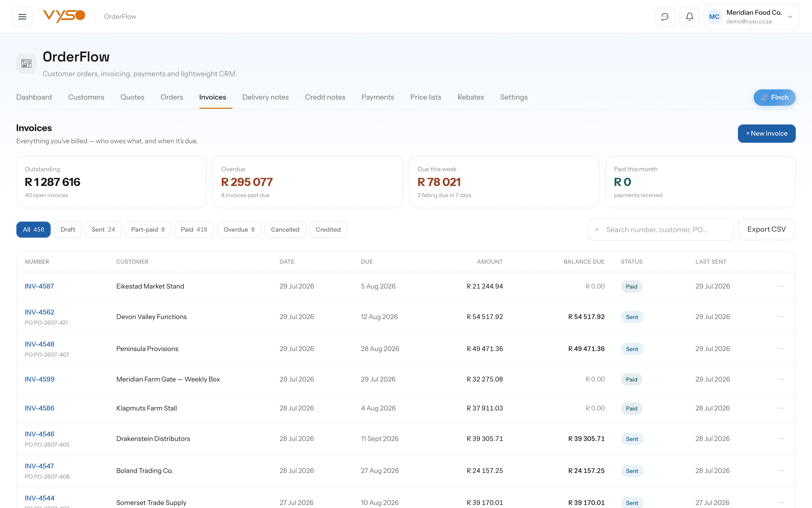
Task: Click the search magnifier icon
Action: [597, 230]
